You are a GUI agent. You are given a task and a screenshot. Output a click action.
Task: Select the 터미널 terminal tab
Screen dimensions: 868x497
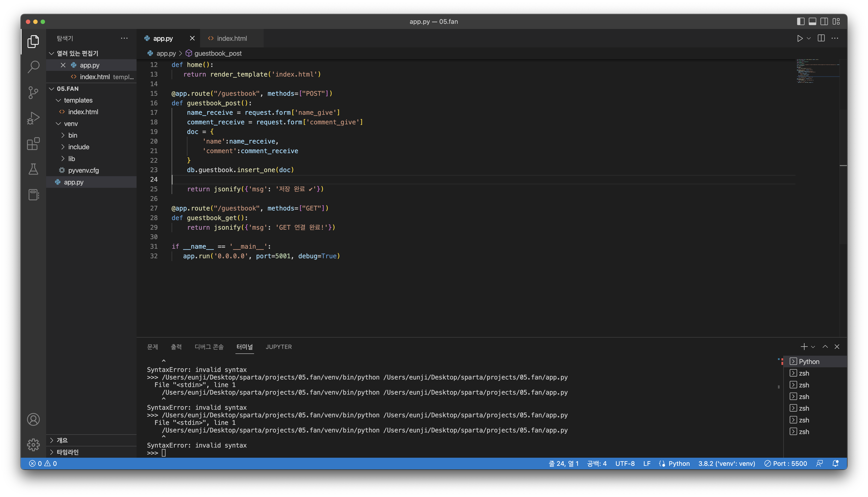(245, 347)
